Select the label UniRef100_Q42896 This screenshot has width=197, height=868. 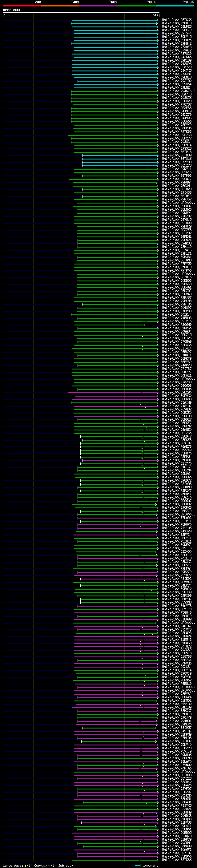click(177, 64)
